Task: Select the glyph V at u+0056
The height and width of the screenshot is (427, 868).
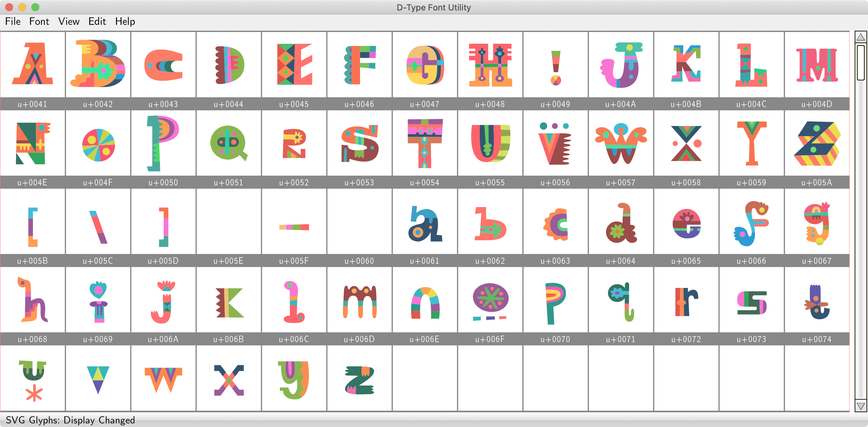Action: click(555, 144)
